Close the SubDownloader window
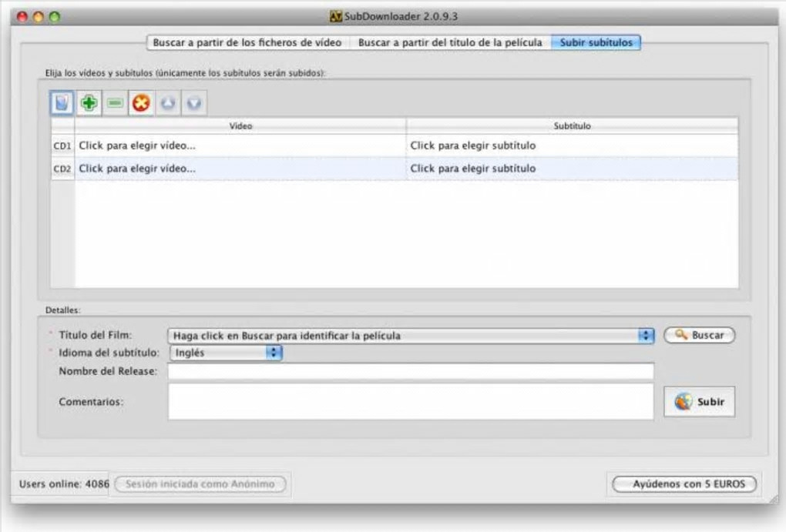The height and width of the screenshot is (532, 786). pos(22,16)
